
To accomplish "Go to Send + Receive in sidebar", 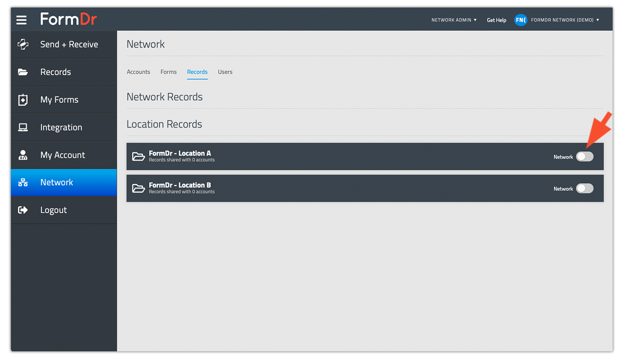I will point(64,44).
